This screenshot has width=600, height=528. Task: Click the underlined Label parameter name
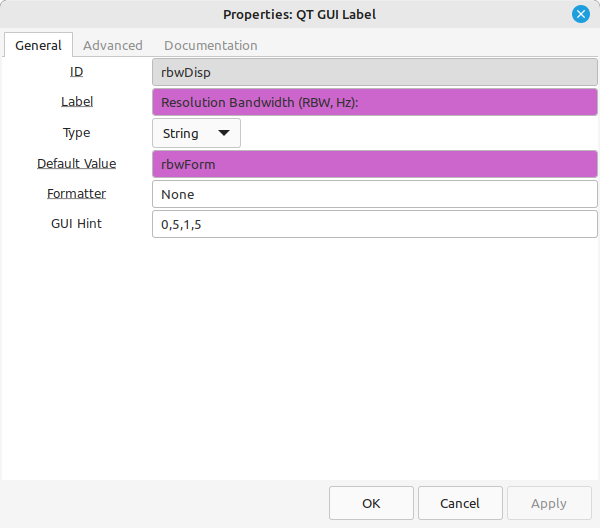(77, 102)
